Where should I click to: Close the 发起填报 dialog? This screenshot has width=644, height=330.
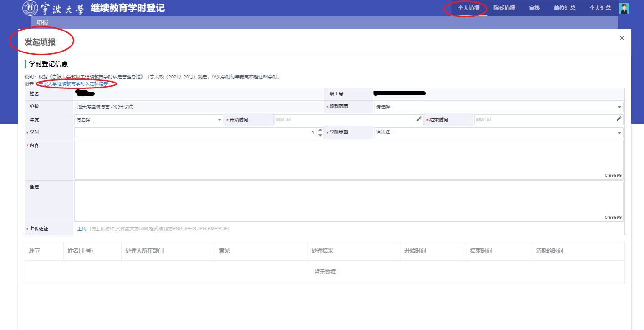coord(622,38)
